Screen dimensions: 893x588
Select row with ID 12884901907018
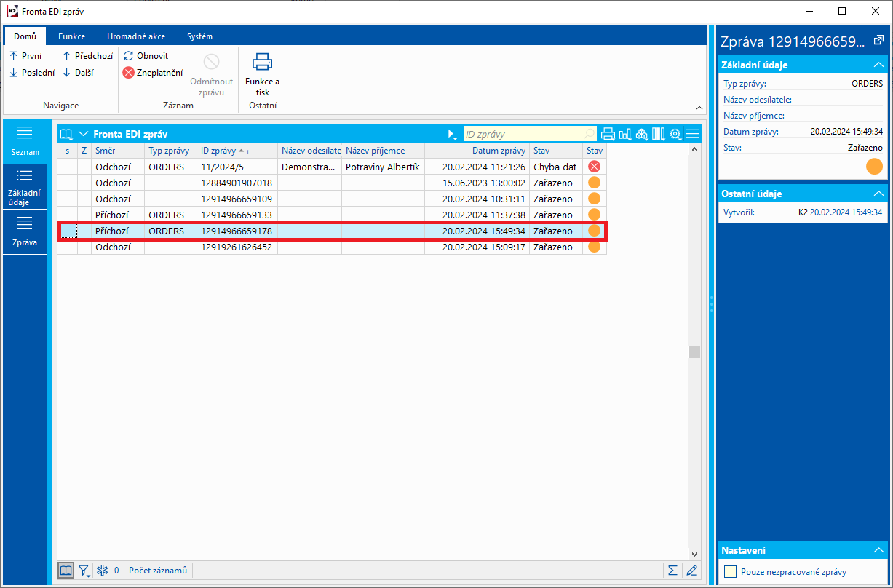331,183
